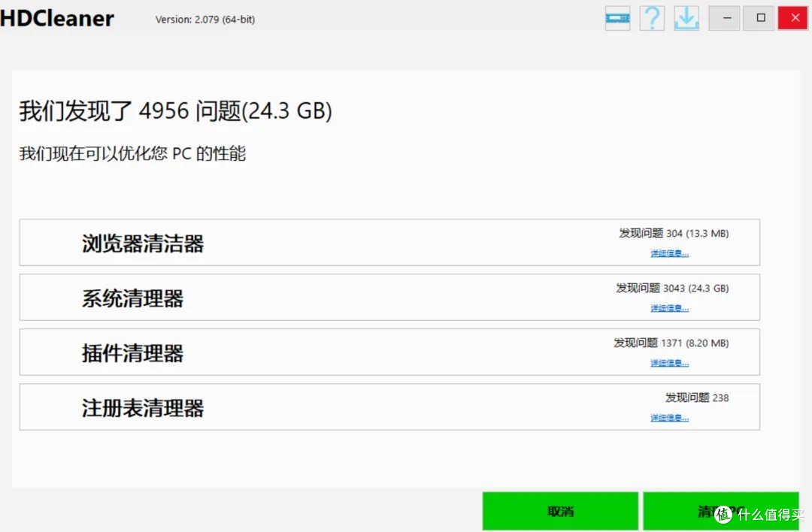
Task: Open 详细信息 for 系统清理器
Action: pos(669,307)
